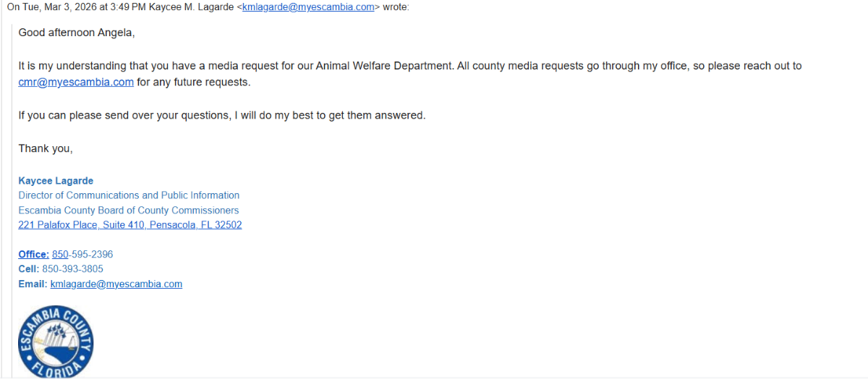Open kmlagarde@myescambia.com link in quote header
The image size is (868, 390).
pyautogui.click(x=308, y=7)
